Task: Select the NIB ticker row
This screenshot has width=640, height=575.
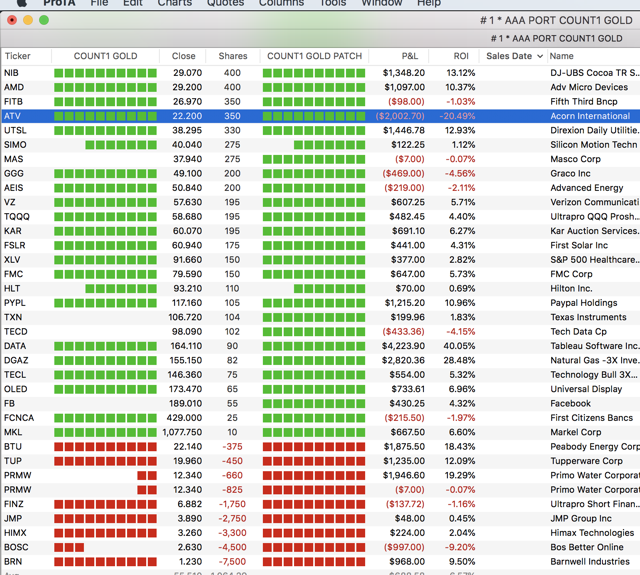Action: [x=320, y=73]
